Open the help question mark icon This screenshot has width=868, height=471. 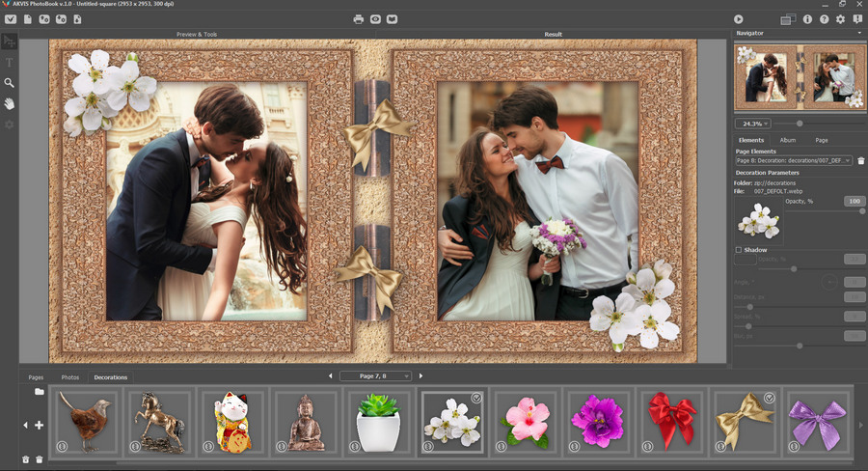point(825,19)
